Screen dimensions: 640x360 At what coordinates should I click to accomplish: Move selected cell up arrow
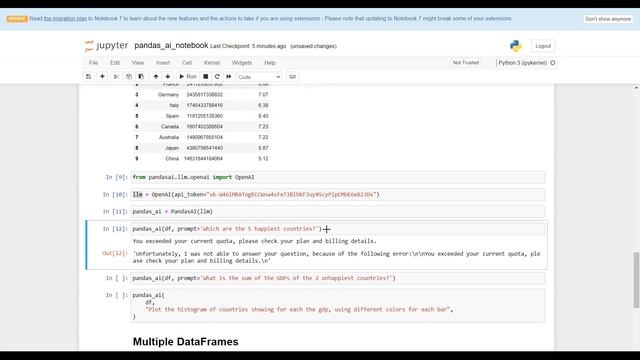click(x=156, y=77)
